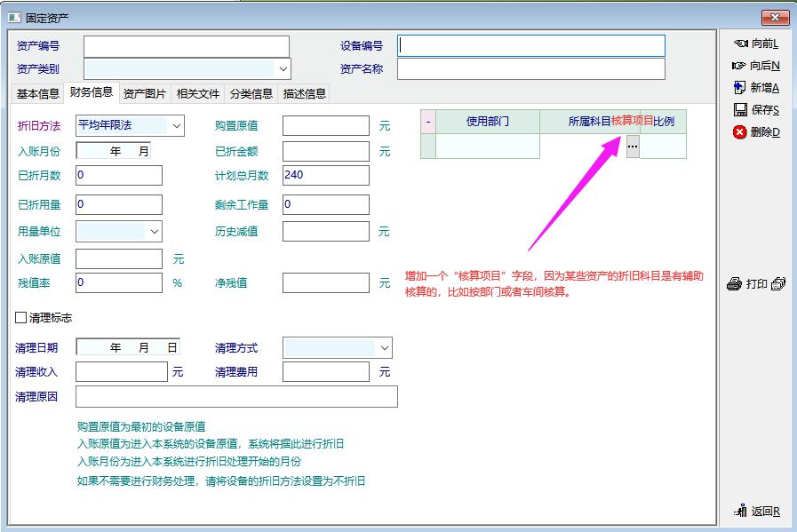Click the 购置原值 input field
The width and height of the screenshot is (797, 532).
(x=325, y=126)
